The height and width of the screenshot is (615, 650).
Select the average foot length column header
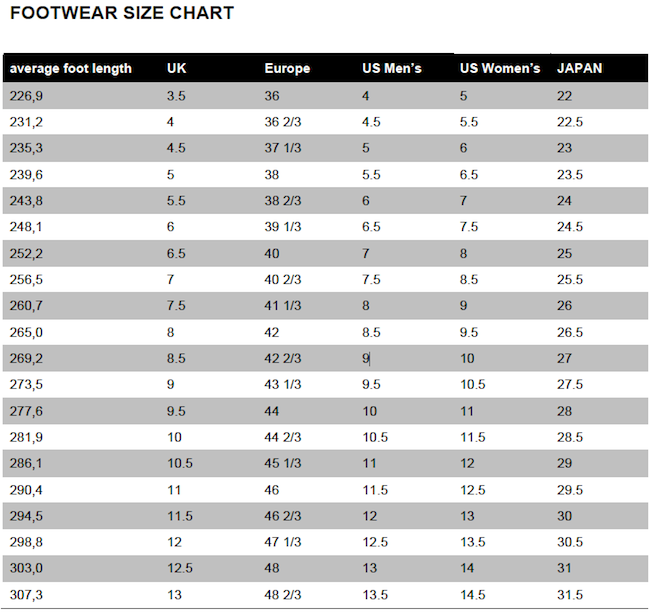tap(70, 68)
